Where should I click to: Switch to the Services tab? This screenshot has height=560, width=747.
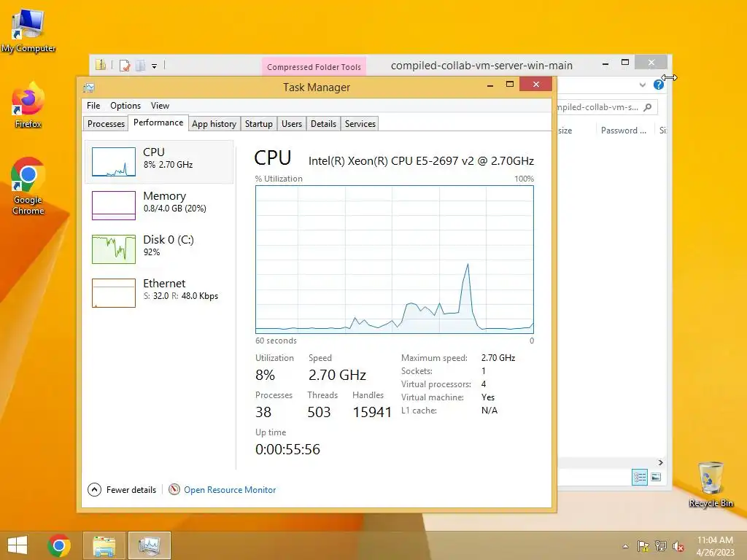[360, 124]
